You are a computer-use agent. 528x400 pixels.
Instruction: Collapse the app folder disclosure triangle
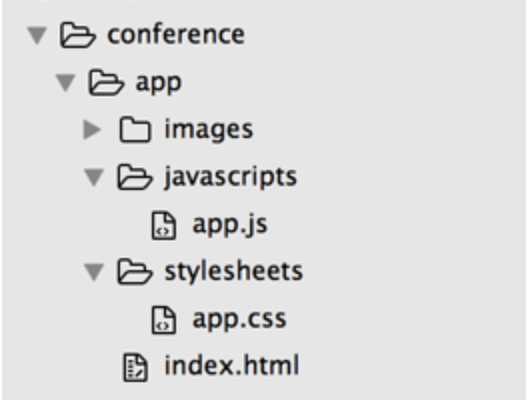coord(65,83)
